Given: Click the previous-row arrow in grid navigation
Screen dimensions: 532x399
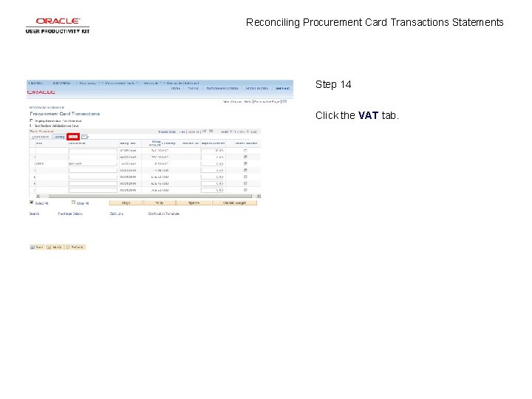Looking at the screenshot, I should click(231, 132).
